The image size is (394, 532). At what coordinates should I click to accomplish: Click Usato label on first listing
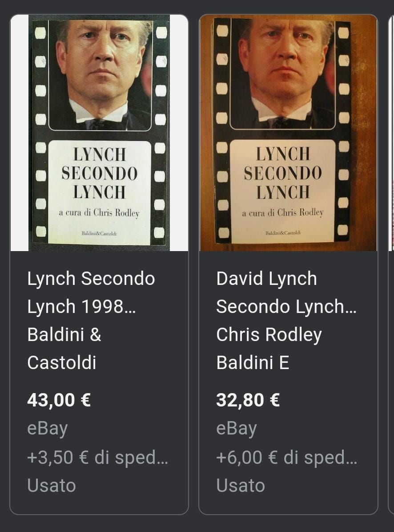coord(52,485)
